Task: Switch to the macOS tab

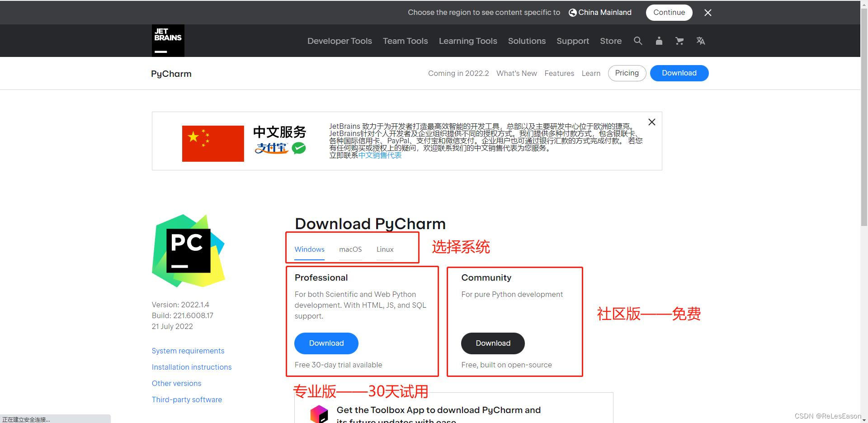Action: click(x=350, y=249)
